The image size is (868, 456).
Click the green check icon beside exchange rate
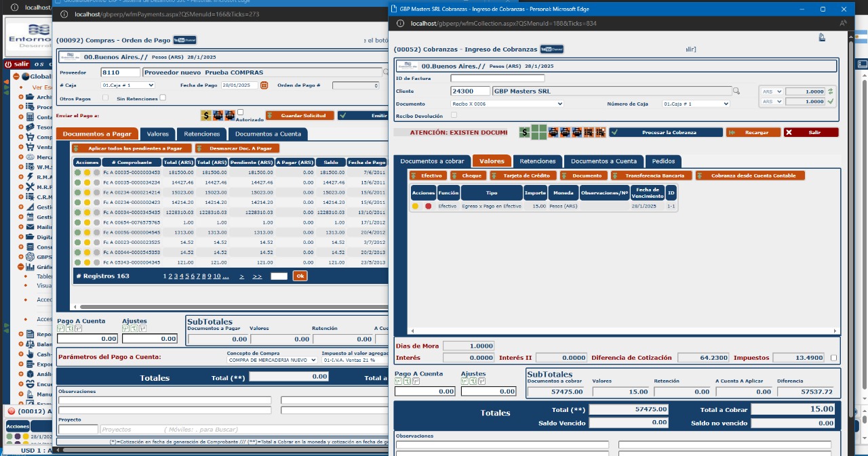[831, 102]
